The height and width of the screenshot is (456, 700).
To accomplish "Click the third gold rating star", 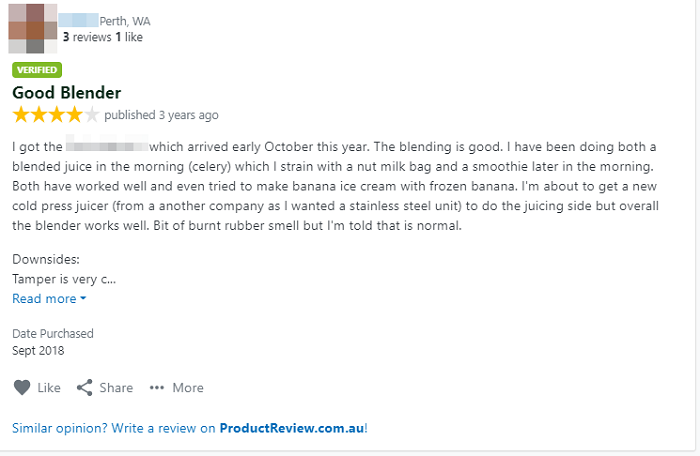I will 57,115.
